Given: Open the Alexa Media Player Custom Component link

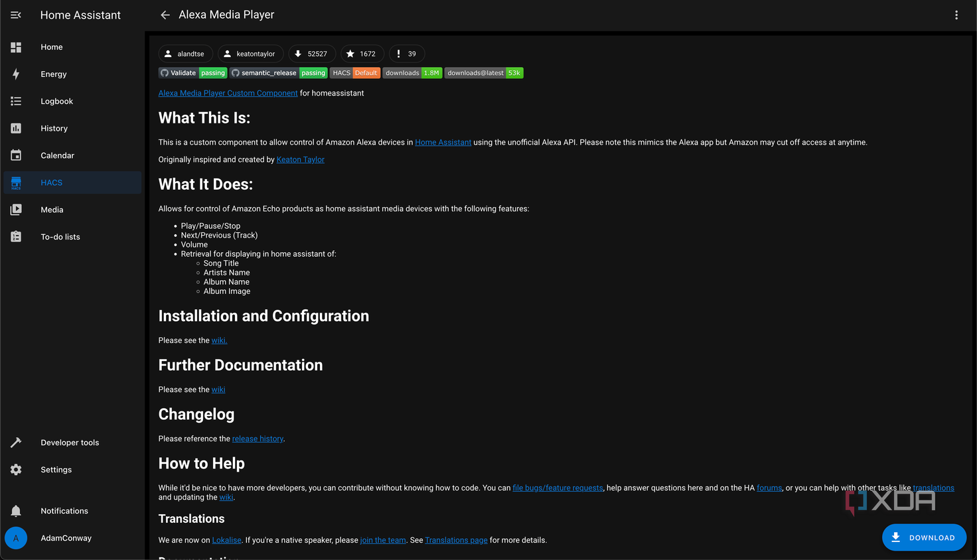Looking at the screenshot, I should [228, 94].
